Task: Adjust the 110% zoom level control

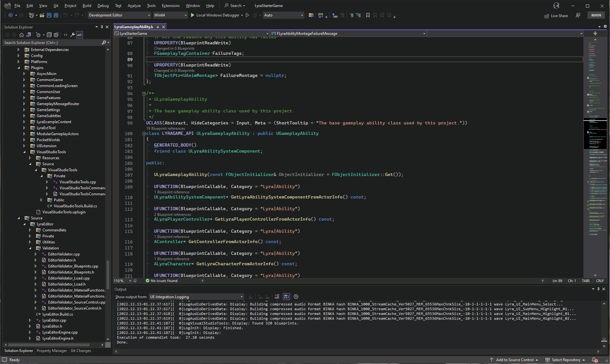Action: tap(122, 281)
